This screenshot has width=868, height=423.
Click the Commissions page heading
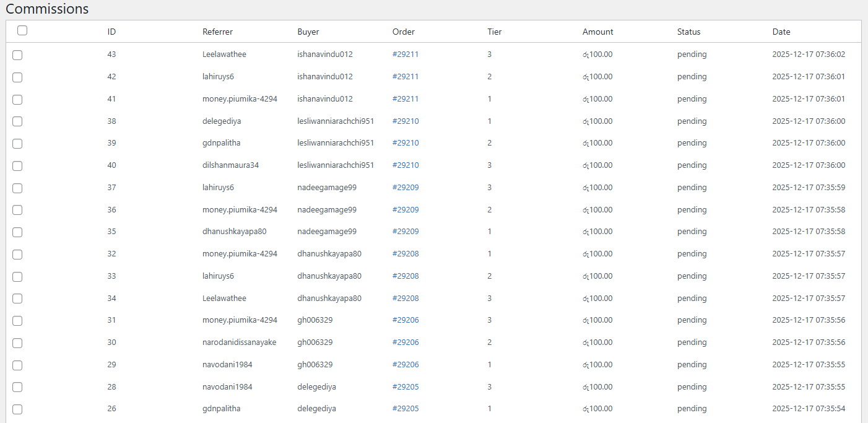(47, 9)
